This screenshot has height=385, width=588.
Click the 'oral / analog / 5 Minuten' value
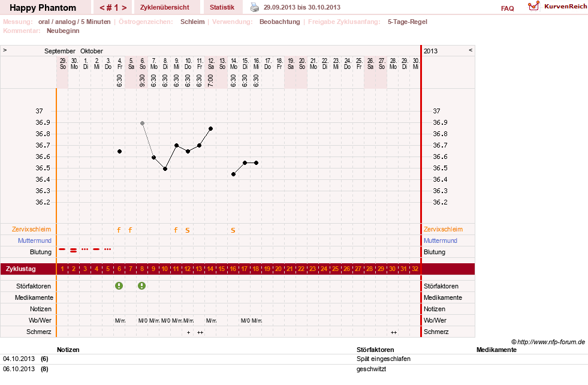pos(74,22)
